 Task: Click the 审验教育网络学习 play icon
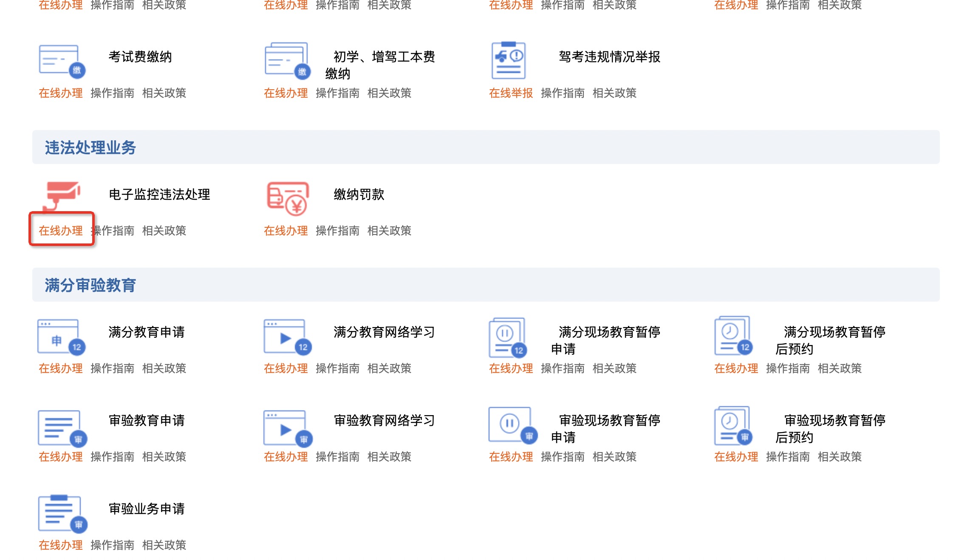click(x=288, y=428)
